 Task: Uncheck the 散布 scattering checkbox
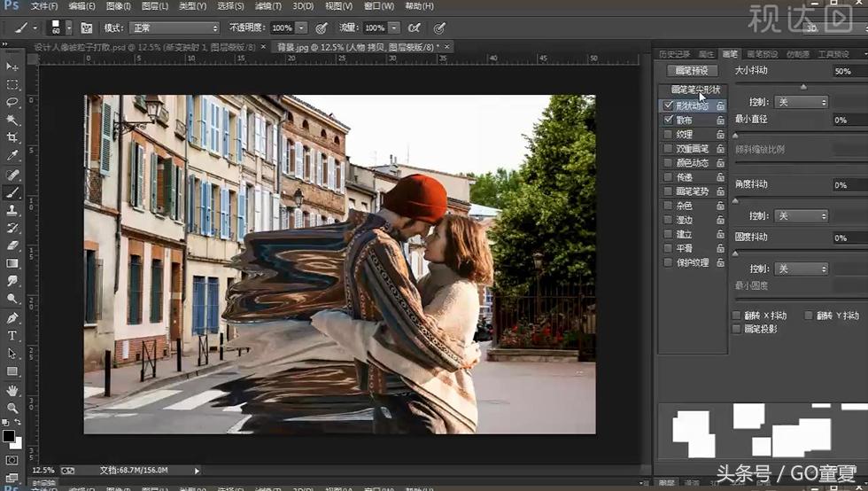[668, 120]
